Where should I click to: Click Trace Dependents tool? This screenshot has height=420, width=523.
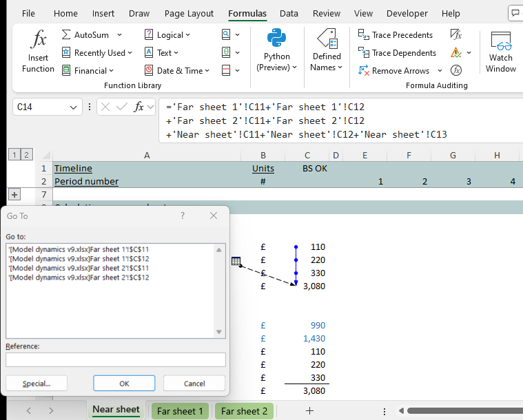pyautogui.click(x=397, y=53)
